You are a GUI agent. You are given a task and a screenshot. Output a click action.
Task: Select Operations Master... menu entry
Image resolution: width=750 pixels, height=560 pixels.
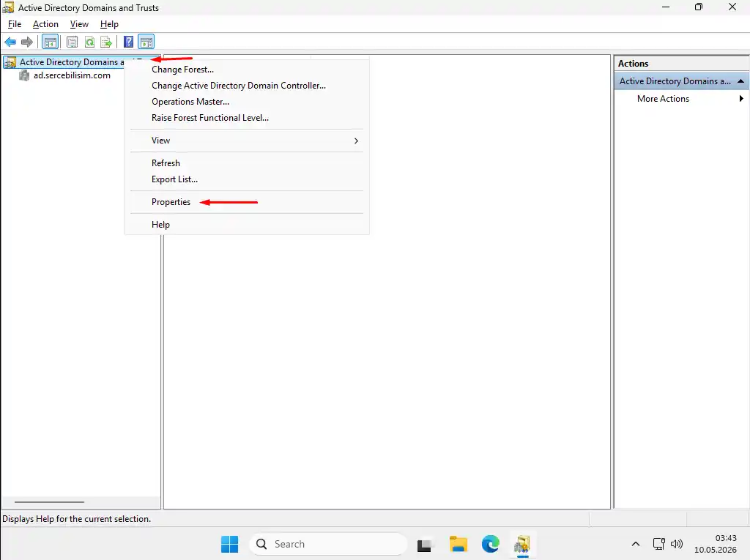coord(247,102)
